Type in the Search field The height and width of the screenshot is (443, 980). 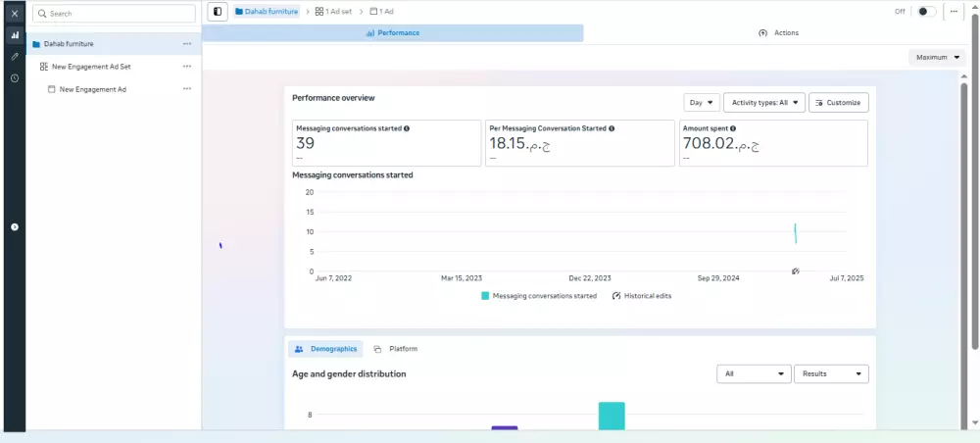(114, 13)
